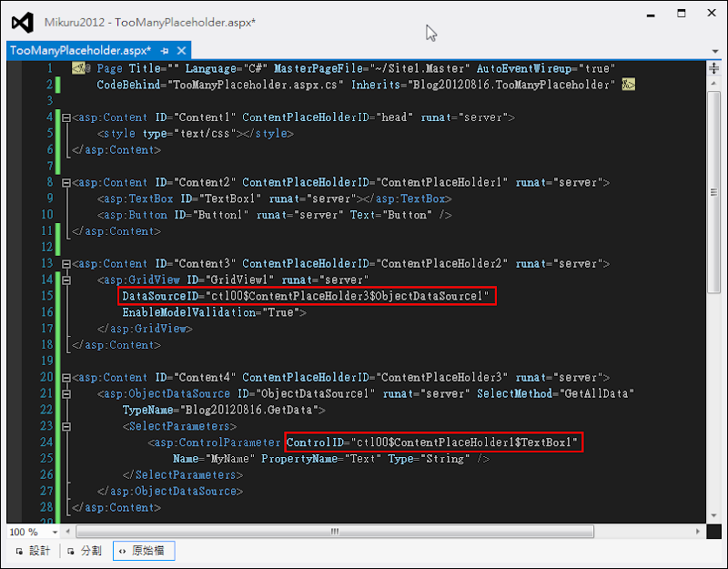Click the closing %> directive tag icon
728x569 pixels.
(628, 85)
